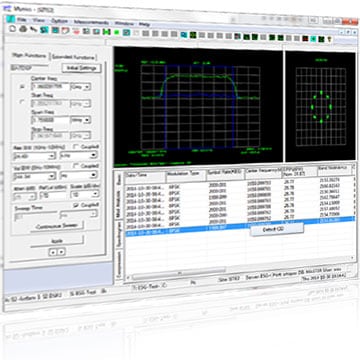
Task: Click the bright green square toolbar icon
Action: click(x=116, y=33)
